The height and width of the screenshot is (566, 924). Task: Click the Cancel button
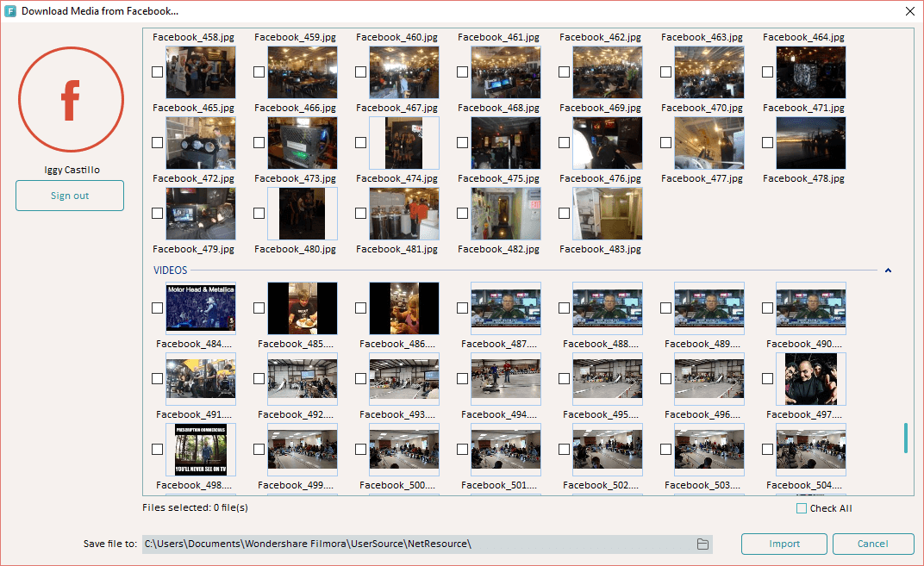click(872, 544)
